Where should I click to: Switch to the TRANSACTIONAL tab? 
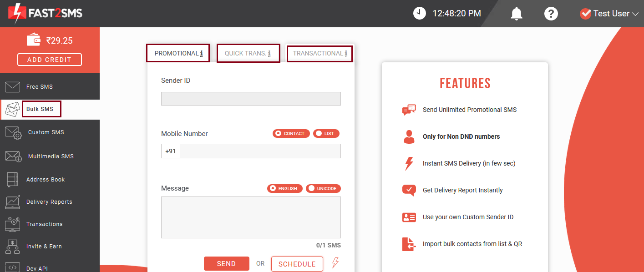click(x=320, y=53)
